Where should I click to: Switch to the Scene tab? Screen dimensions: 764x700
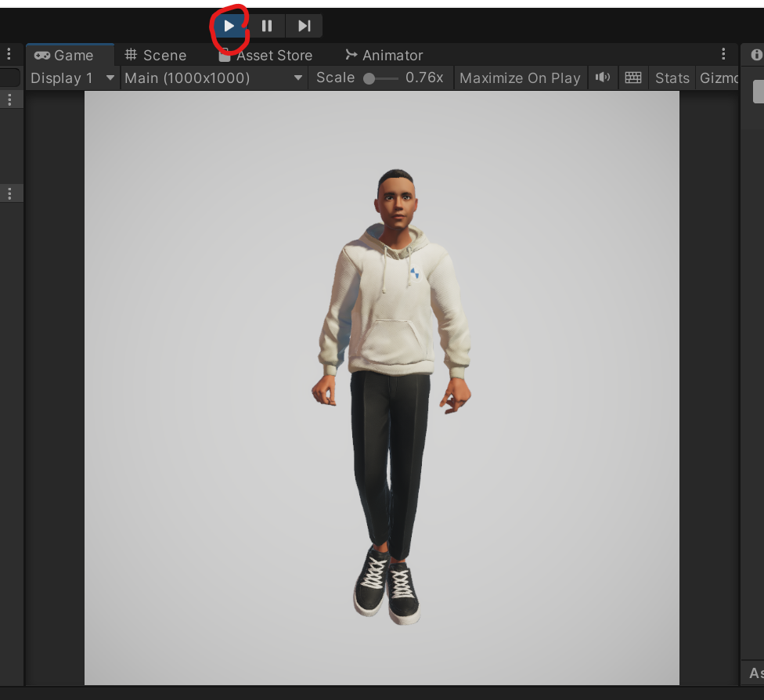155,55
